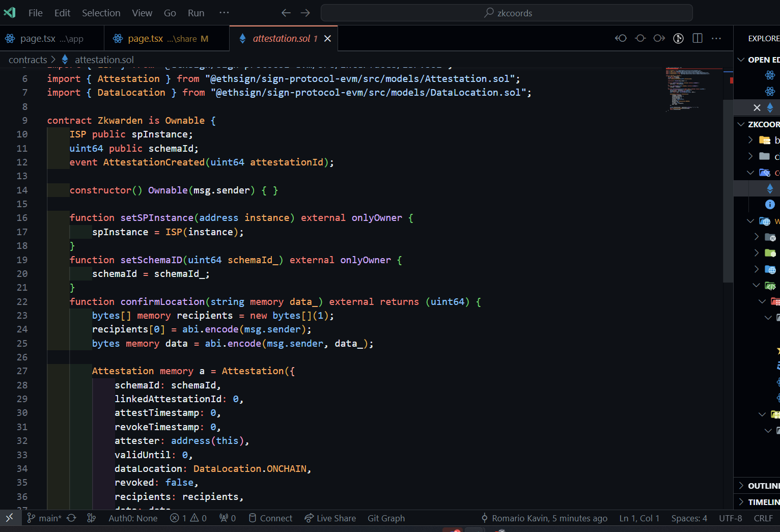Screen dimensions: 780x532
Task: Click 'confirmLocation' function name
Action: tap(162, 302)
